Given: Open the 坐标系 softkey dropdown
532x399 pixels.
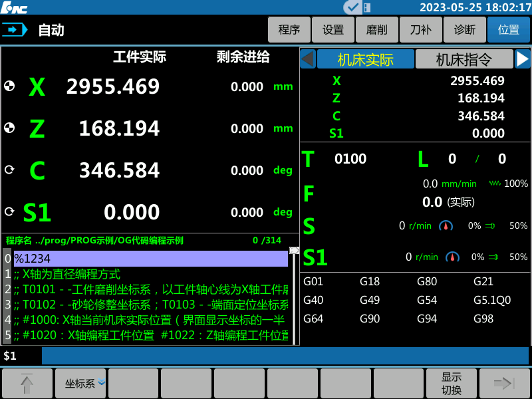Looking at the screenshot, I should click(x=80, y=383).
